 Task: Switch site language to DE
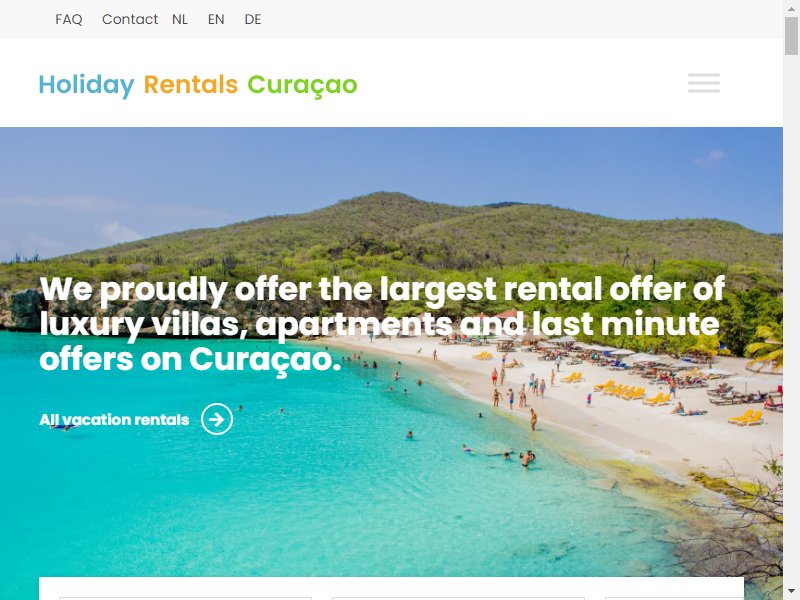253,19
